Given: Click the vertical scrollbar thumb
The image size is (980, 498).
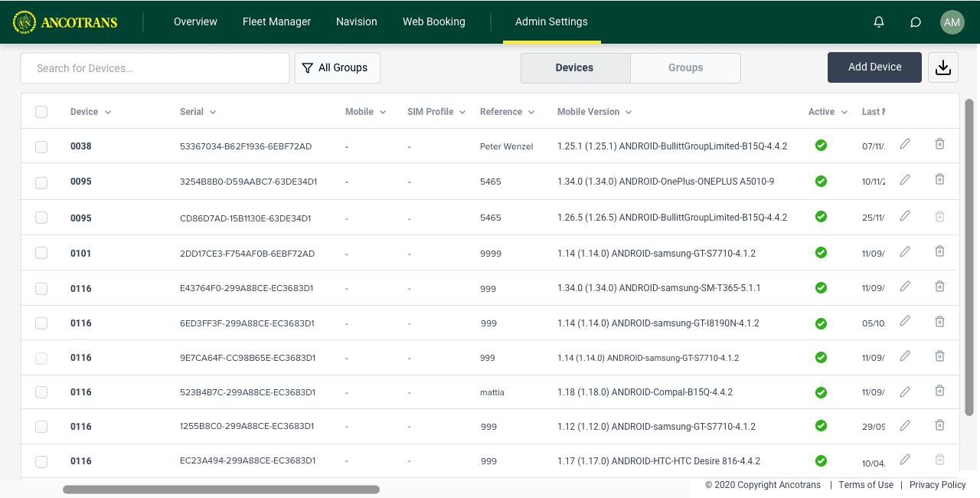Looking at the screenshot, I should [x=969, y=257].
